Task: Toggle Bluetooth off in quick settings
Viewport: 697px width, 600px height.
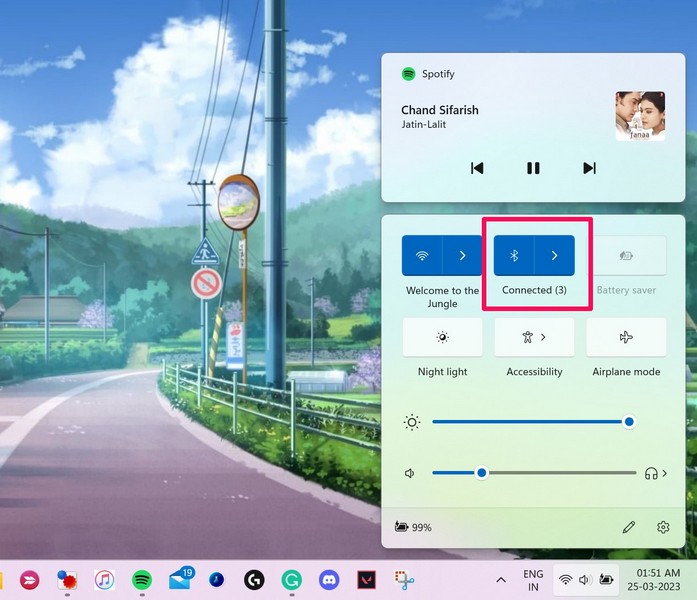Action: (x=514, y=256)
